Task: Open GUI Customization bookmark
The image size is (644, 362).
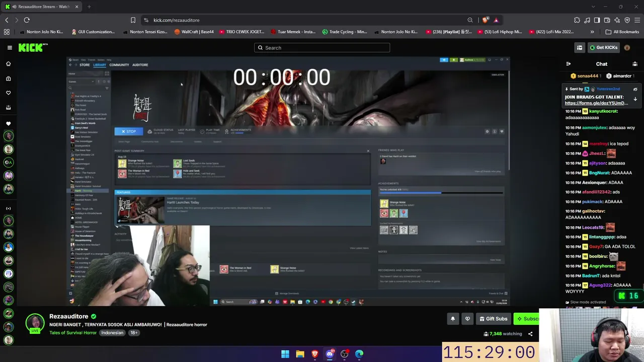Action: (93, 32)
